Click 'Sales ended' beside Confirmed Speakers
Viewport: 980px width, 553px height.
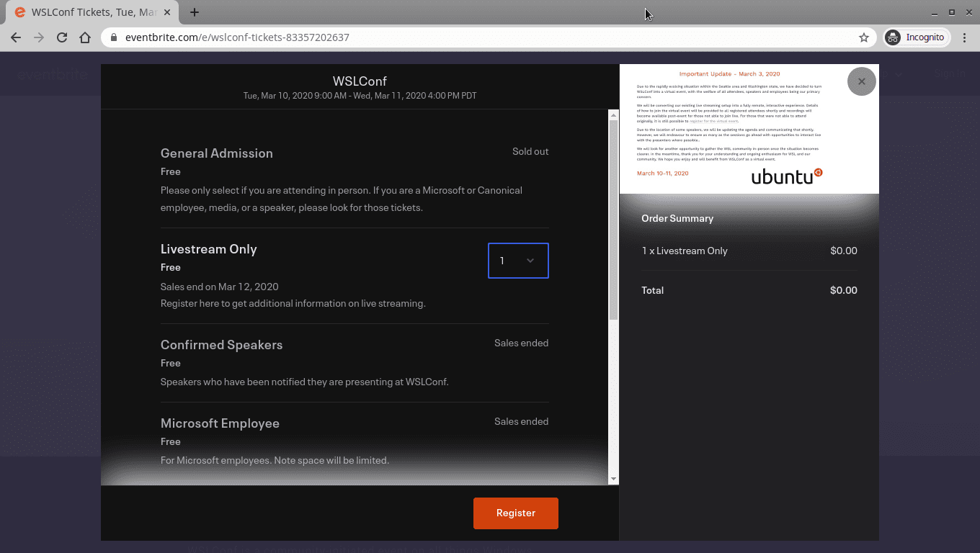point(522,343)
